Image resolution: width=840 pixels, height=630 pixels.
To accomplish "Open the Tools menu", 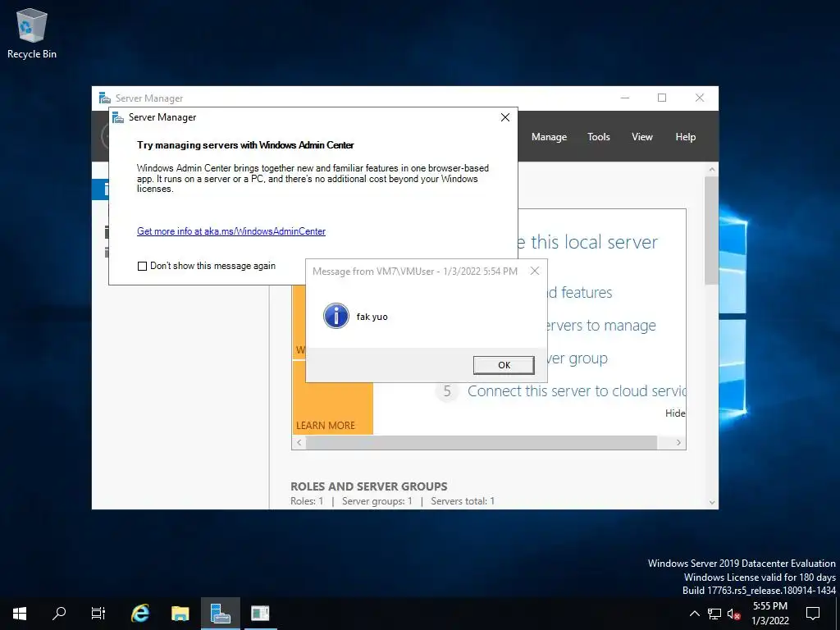I will [598, 137].
